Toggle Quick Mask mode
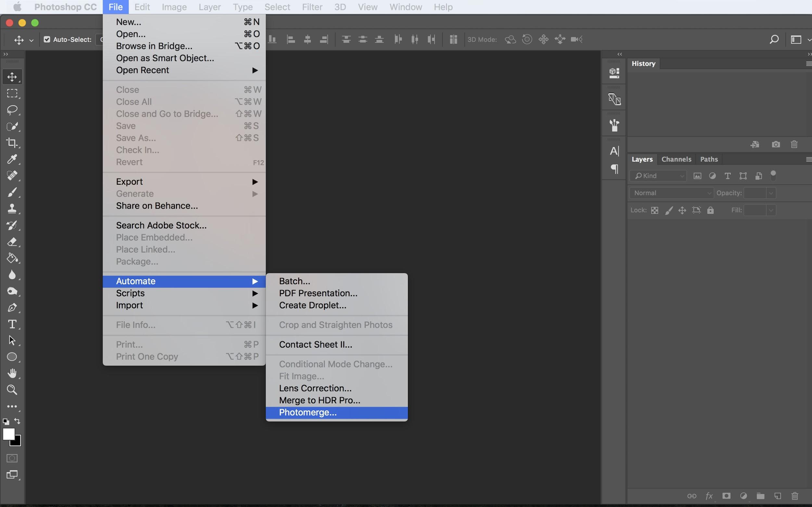Viewport: 812px width, 507px height. (x=12, y=458)
